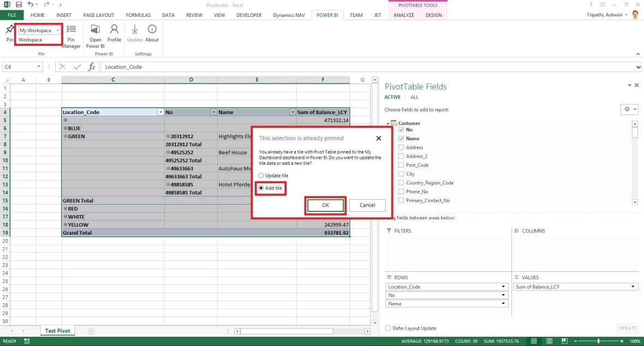The image size is (644, 346).
Task: Select the Test Pivot sheet tab
Action: pos(57,330)
